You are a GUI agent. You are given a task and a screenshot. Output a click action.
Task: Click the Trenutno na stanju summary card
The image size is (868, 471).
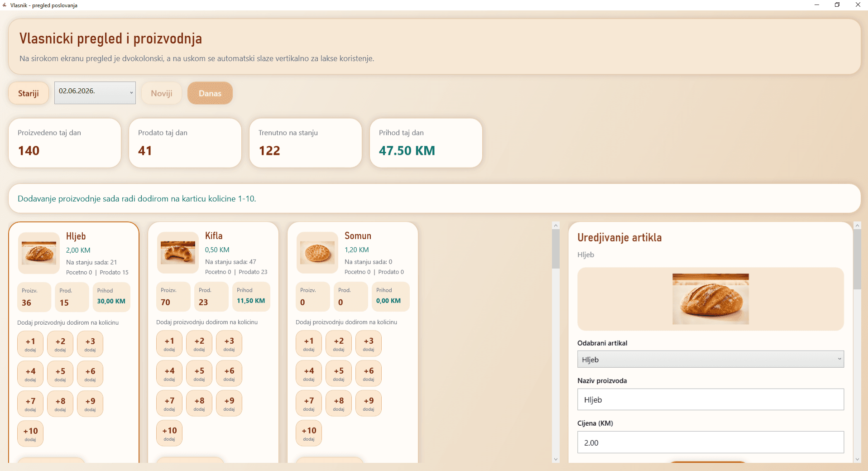(306, 143)
